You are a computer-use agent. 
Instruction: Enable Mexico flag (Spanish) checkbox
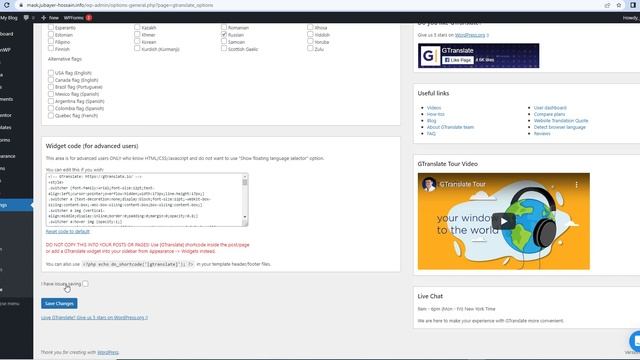click(51, 94)
